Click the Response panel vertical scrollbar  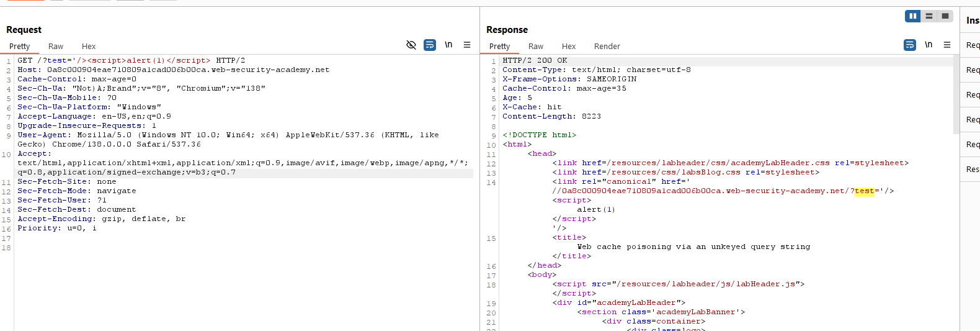coord(956,93)
